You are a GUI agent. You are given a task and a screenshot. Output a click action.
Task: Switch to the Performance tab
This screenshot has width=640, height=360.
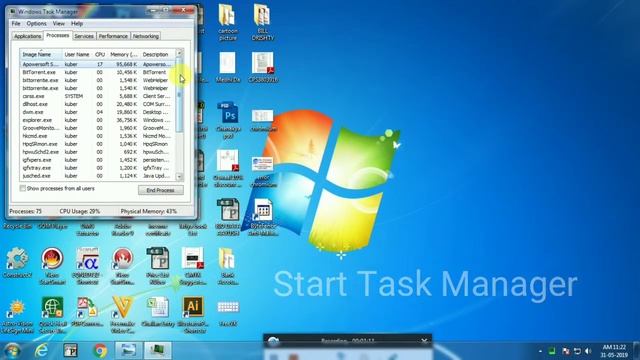pos(113,36)
